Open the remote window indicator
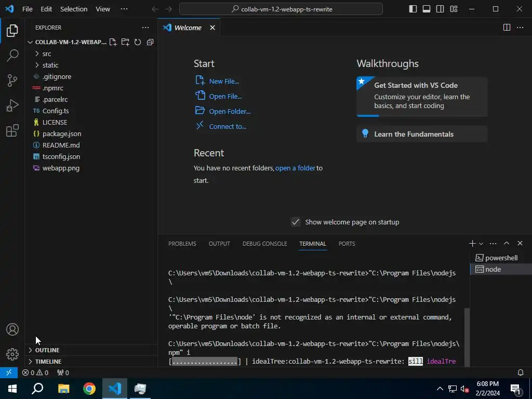 9,373
